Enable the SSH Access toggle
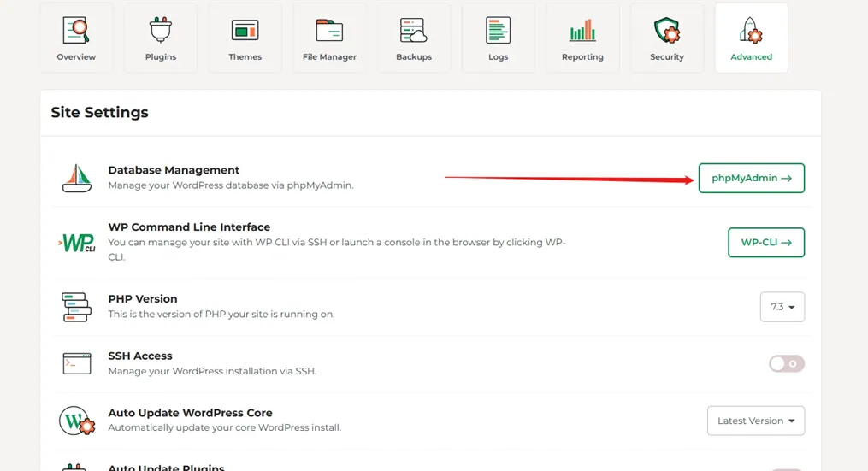Image resolution: width=868 pixels, height=471 pixels. (x=787, y=363)
